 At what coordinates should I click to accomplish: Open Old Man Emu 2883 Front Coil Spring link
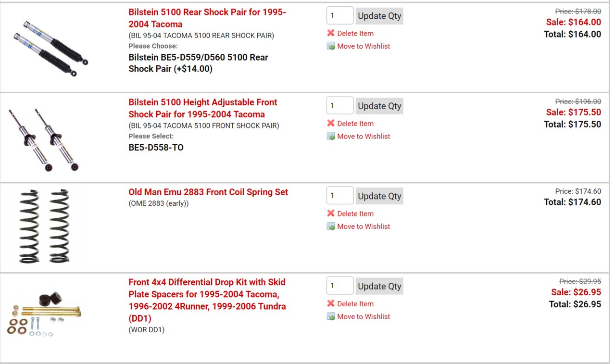(208, 192)
